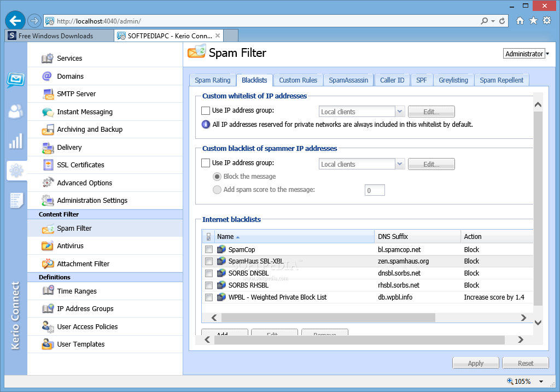
Task: Open browser home page icon
Action: click(520, 21)
